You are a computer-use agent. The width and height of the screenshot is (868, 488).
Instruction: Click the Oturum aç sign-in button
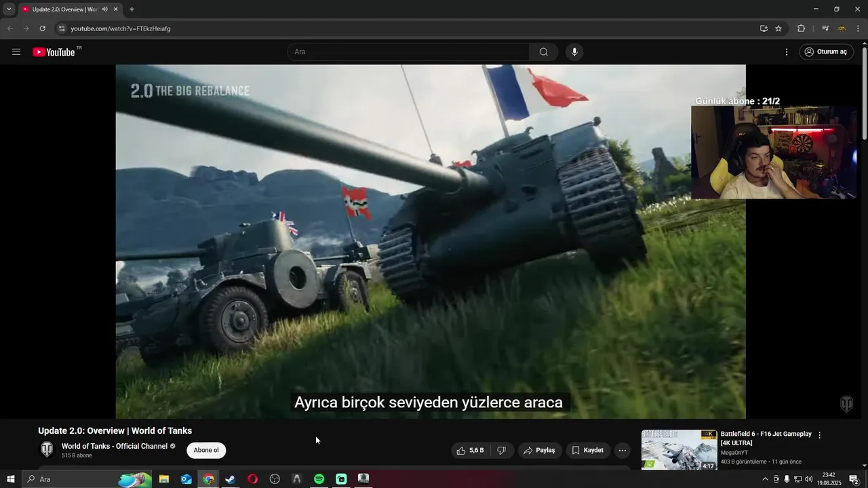[826, 52]
